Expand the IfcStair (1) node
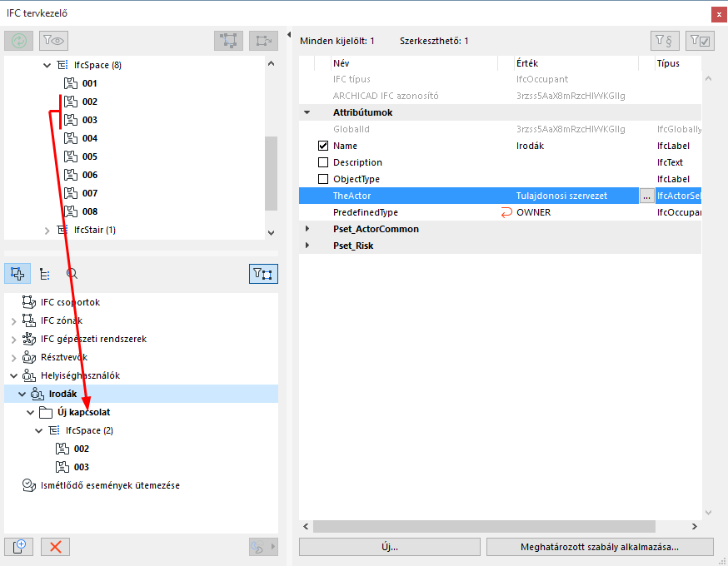Viewport: 728px width, 566px height. (47, 230)
